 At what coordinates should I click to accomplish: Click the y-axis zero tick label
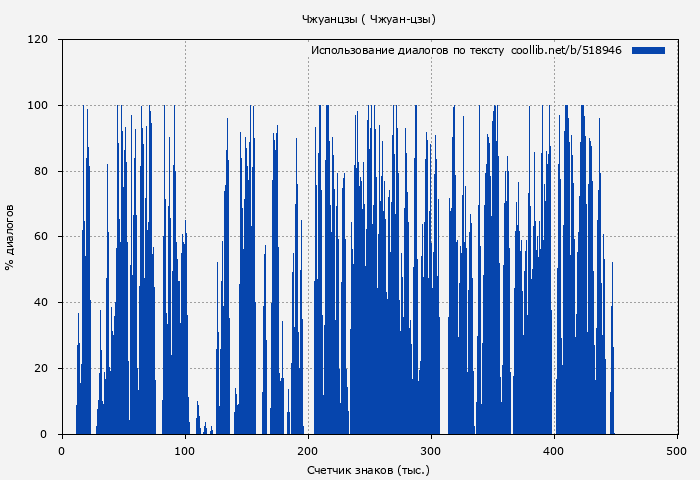pyautogui.click(x=44, y=434)
